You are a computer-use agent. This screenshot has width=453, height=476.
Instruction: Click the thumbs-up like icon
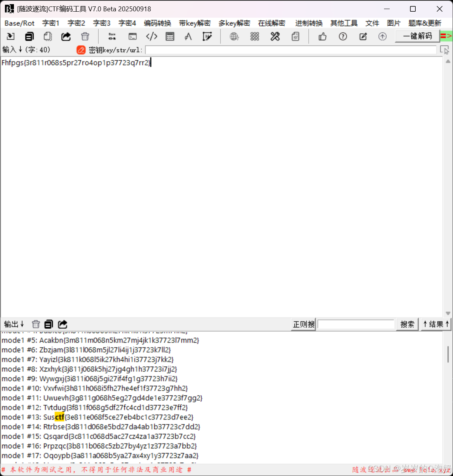[322, 36]
